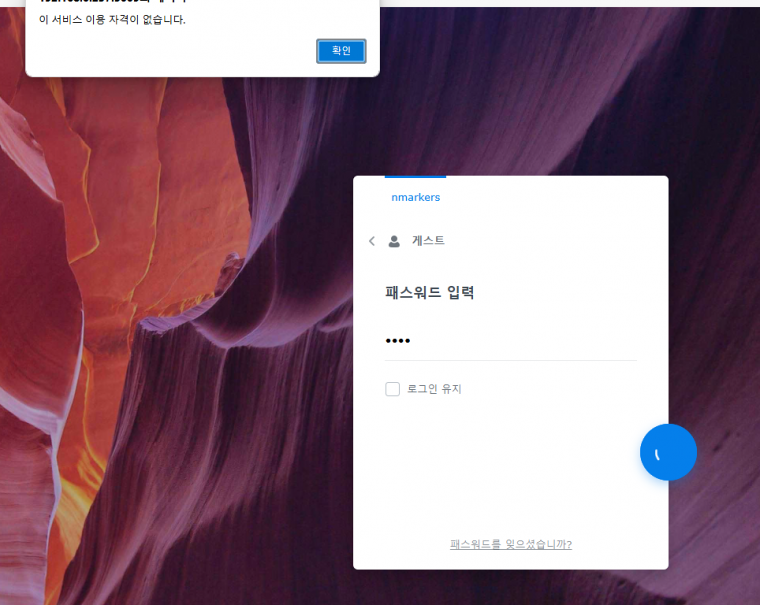The image size is (760, 605).
Task: Click the 게스트 user avatar icon
Action: click(394, 241)
